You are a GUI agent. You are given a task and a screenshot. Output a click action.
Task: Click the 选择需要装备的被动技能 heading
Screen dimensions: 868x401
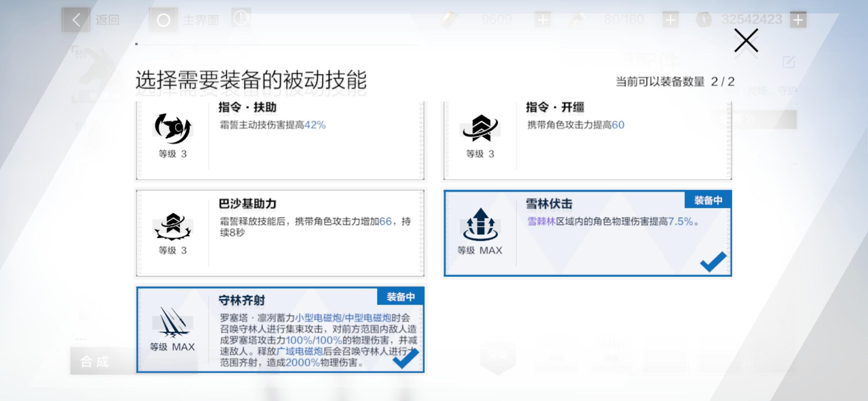click(251, 80)
